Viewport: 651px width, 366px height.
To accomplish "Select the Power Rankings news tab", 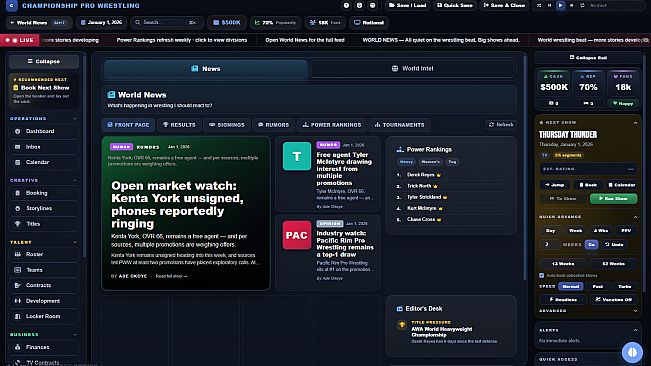I will point(332,125).
